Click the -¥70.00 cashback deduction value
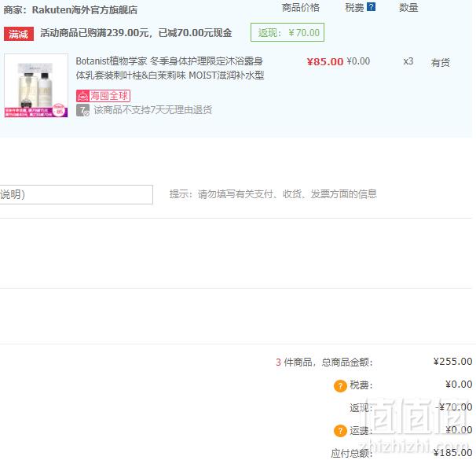The height and width of the screenshot is (460, 476). (x=454, y=407)
